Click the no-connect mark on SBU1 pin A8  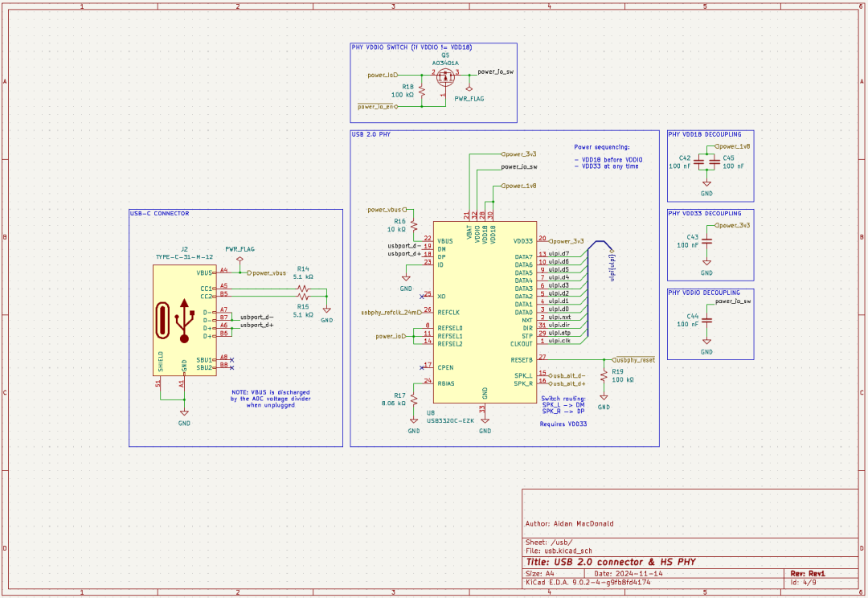[x=232, y=360]
